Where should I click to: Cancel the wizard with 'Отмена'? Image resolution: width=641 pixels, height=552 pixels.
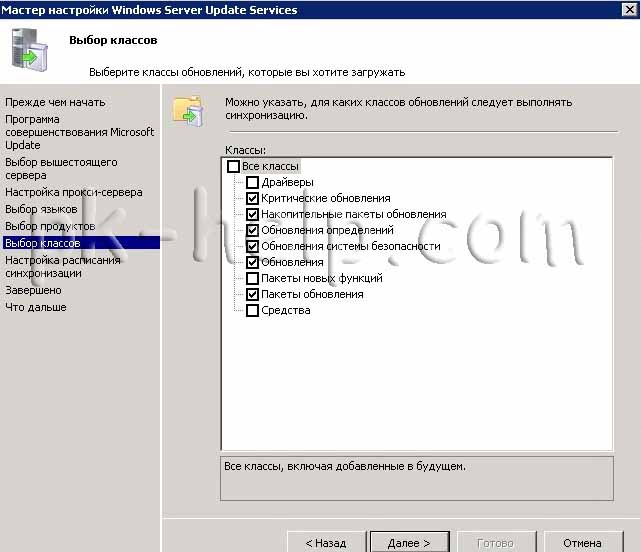pyautogui.click(x=583, y=542)
